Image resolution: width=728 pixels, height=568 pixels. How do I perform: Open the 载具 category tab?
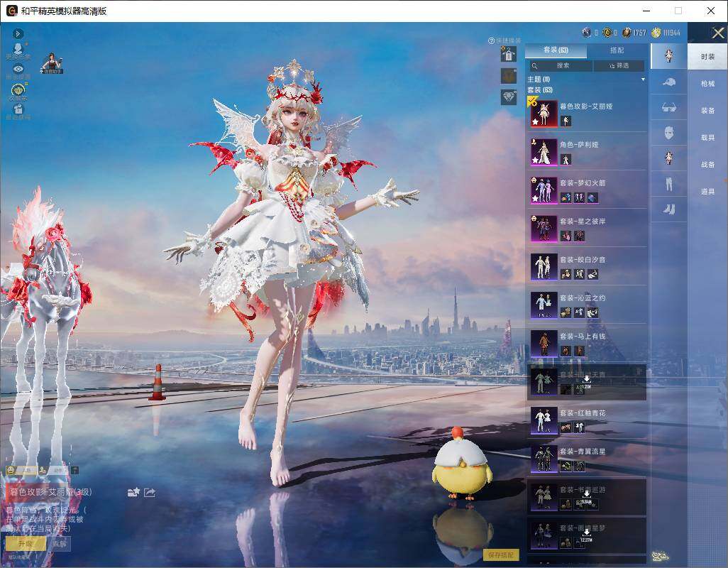707,138
